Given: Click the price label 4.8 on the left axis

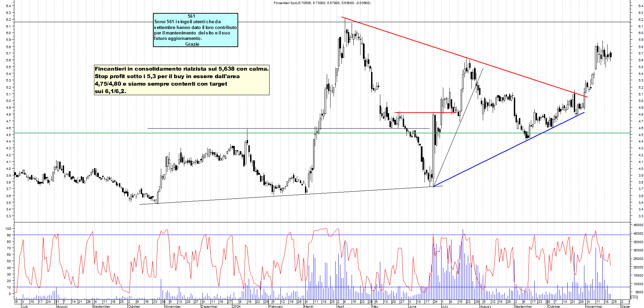Looking at the screenshot, I should point(8,114).
